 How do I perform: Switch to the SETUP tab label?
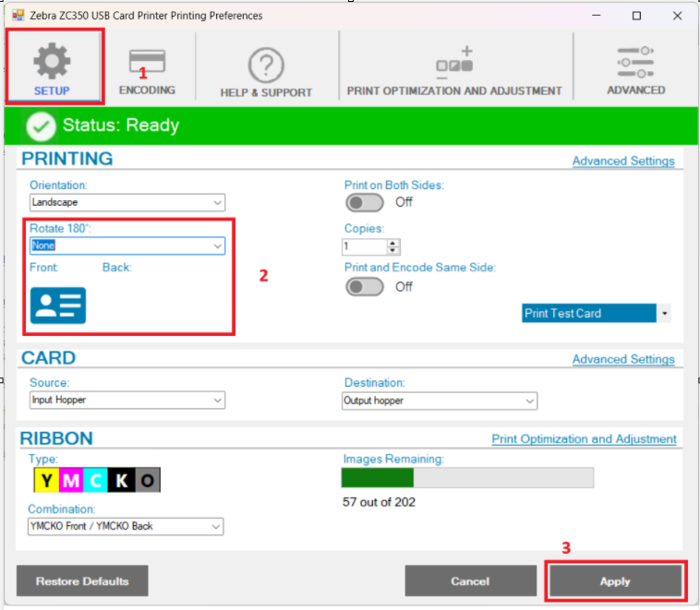52,91
